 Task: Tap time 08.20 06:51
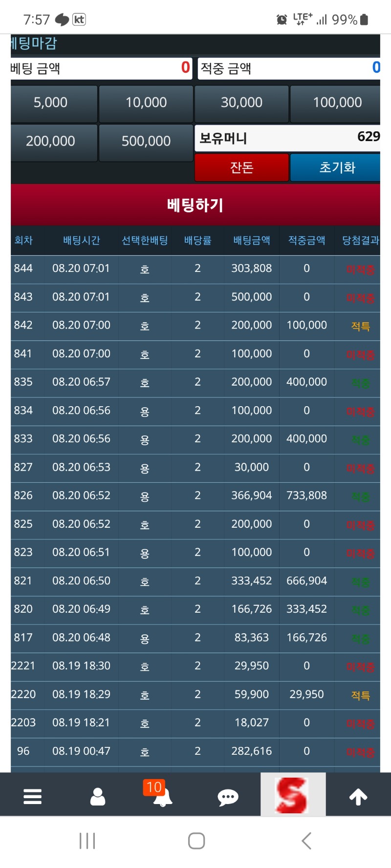coord(81,552)
